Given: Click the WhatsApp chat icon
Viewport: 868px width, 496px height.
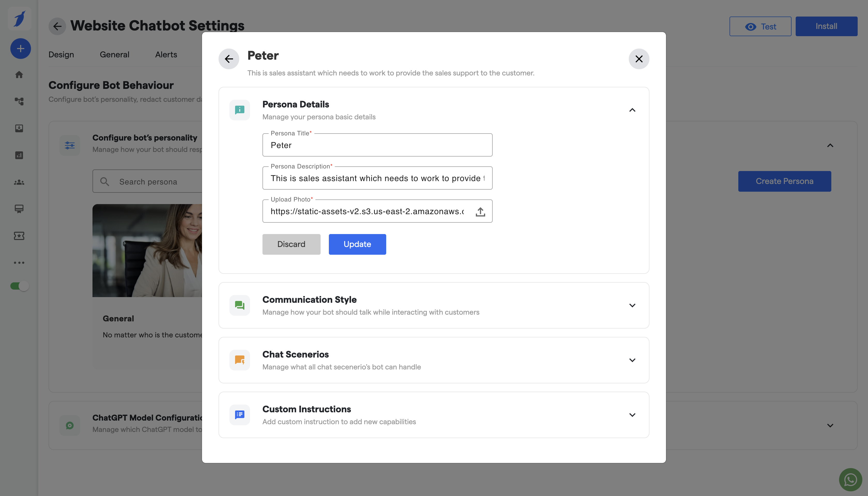Looking at the screenshot, I should pyautogui.click(x=850, y=480).
